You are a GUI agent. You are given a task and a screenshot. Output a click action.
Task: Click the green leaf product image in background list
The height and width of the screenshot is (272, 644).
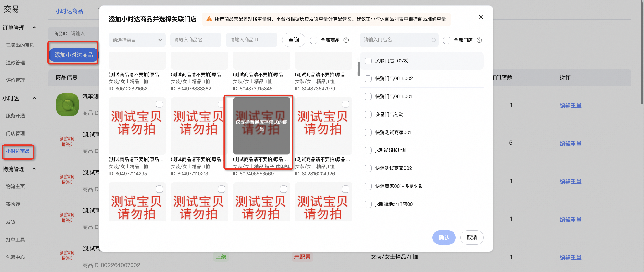(67, 105)
